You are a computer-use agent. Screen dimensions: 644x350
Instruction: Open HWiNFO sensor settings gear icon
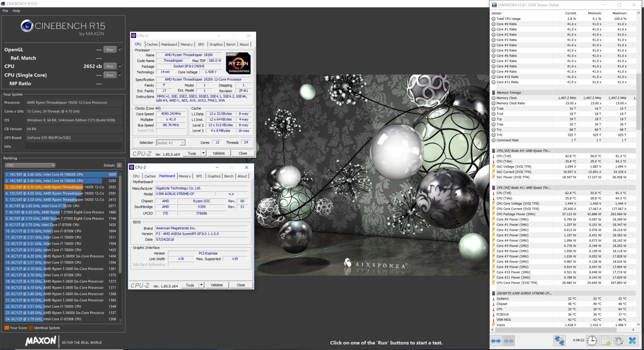click(x=619, y=341)
